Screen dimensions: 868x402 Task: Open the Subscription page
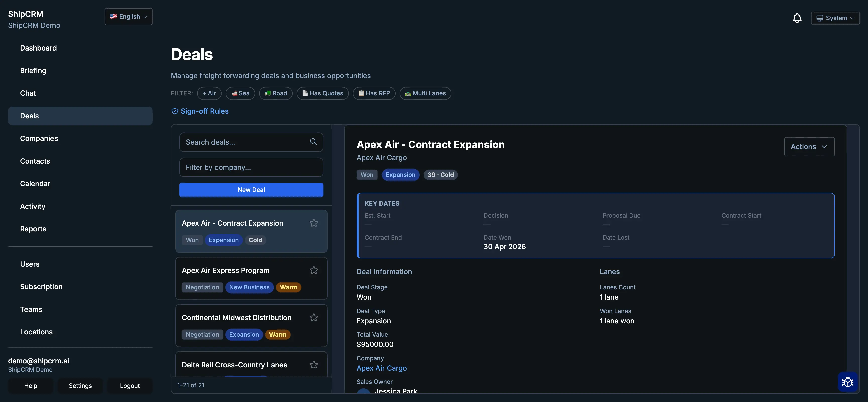pos(80,287)
